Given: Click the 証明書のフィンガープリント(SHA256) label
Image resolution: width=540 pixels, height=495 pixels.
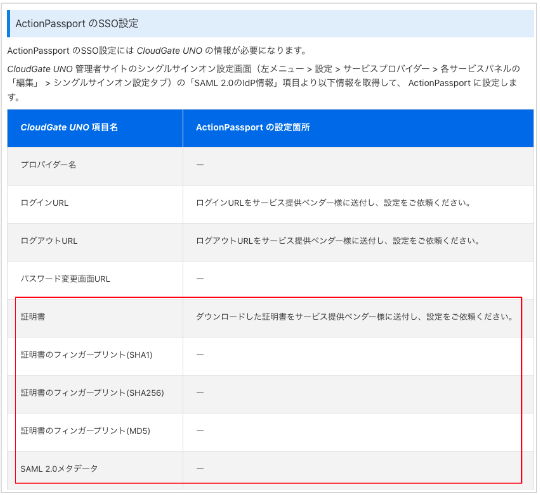Looking at the screenshot, I should tap(92, 393).
